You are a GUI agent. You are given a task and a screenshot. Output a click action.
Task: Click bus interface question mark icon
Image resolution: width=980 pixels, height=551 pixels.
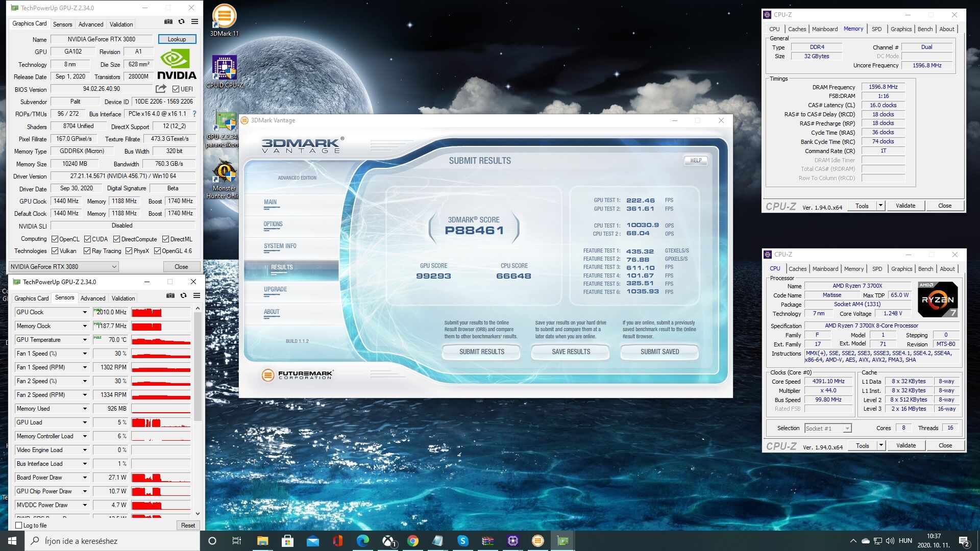tap(194, 114)
